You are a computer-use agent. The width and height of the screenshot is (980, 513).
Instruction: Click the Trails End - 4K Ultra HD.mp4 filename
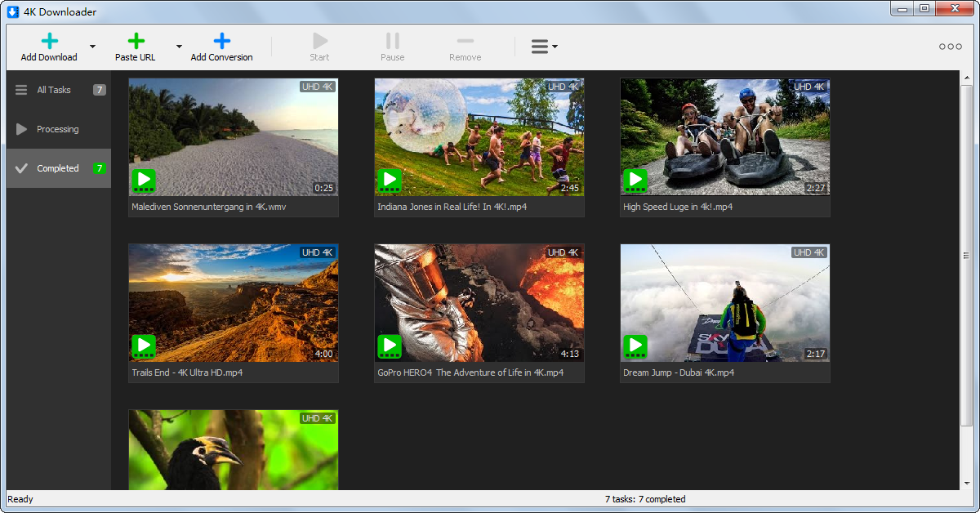[x=187, y=372]
